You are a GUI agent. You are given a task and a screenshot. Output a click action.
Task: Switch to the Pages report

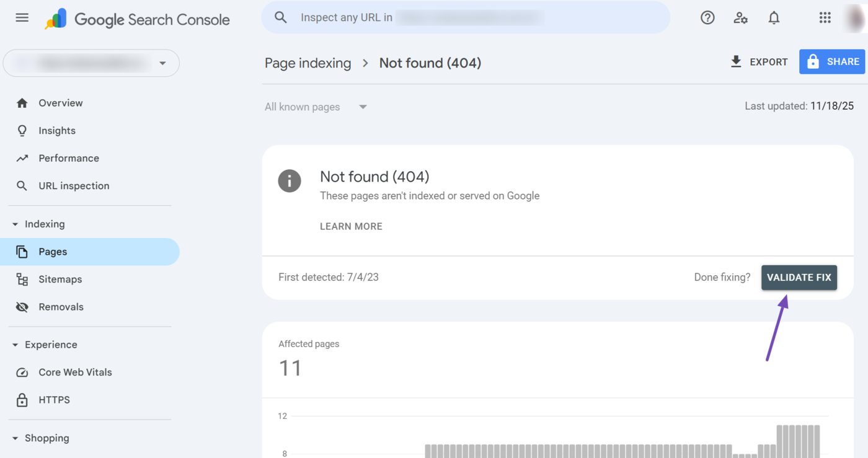pyautogui.click(x=53, y=252)
